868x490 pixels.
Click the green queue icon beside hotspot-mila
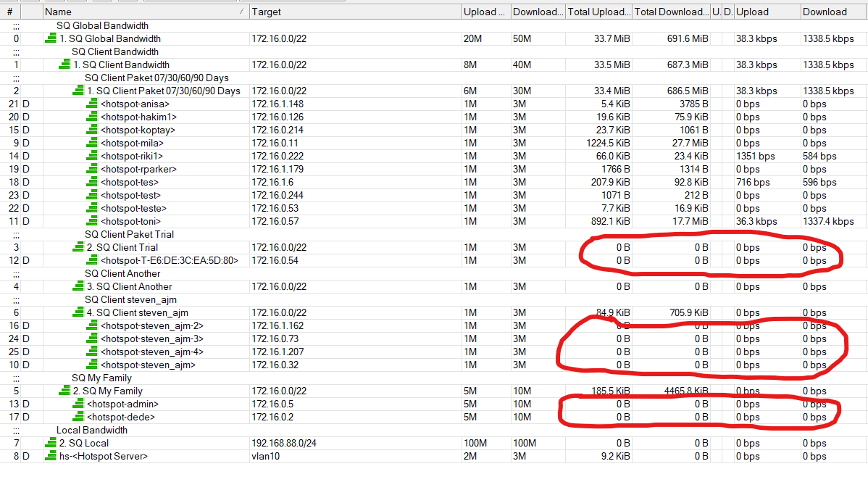pos(92,143)
